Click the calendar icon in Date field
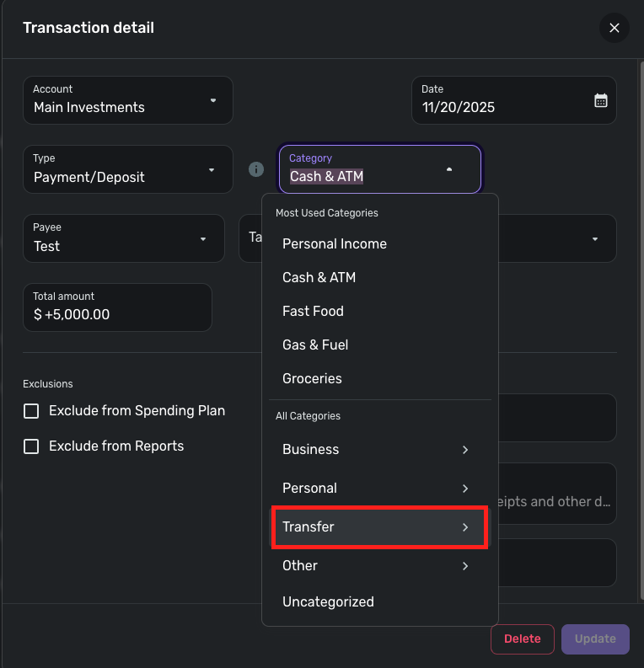The height and width of the screenshot is (668, 644). coord(600,100)
